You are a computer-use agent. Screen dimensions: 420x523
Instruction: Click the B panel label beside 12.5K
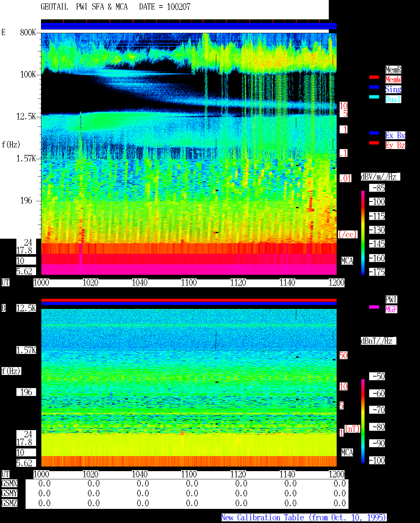click(x=3, y=308)
